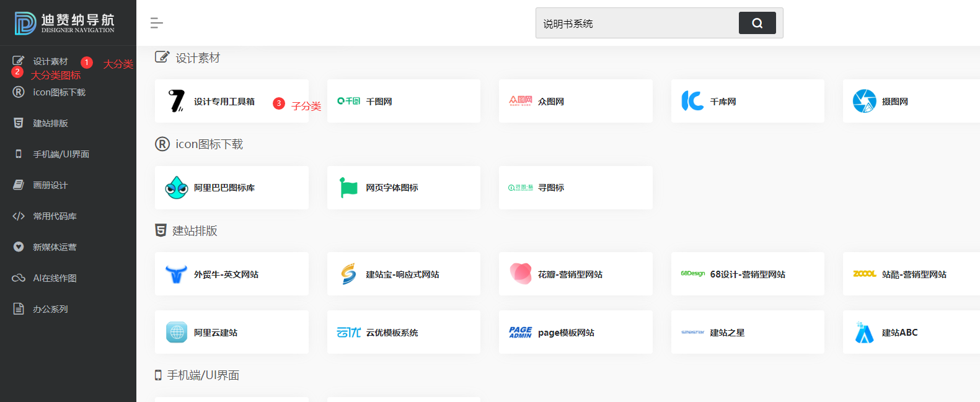Open the 众图网 link
Screen dimensions: 980x402
(x=551, y=102)
